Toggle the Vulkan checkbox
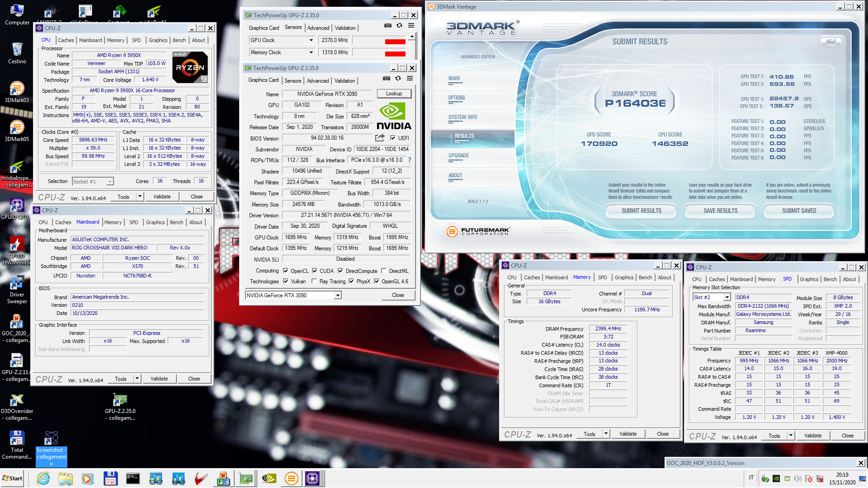 tap(286, 281)
